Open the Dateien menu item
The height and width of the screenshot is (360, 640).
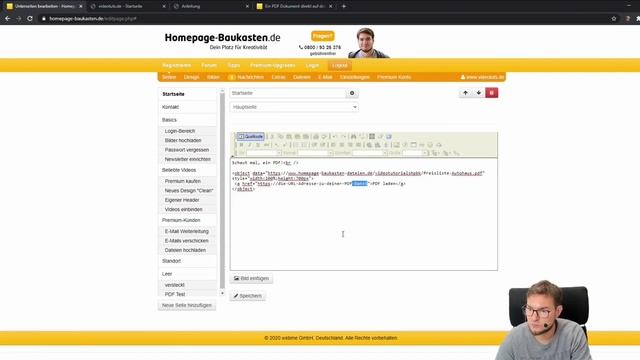click(302, 77)
